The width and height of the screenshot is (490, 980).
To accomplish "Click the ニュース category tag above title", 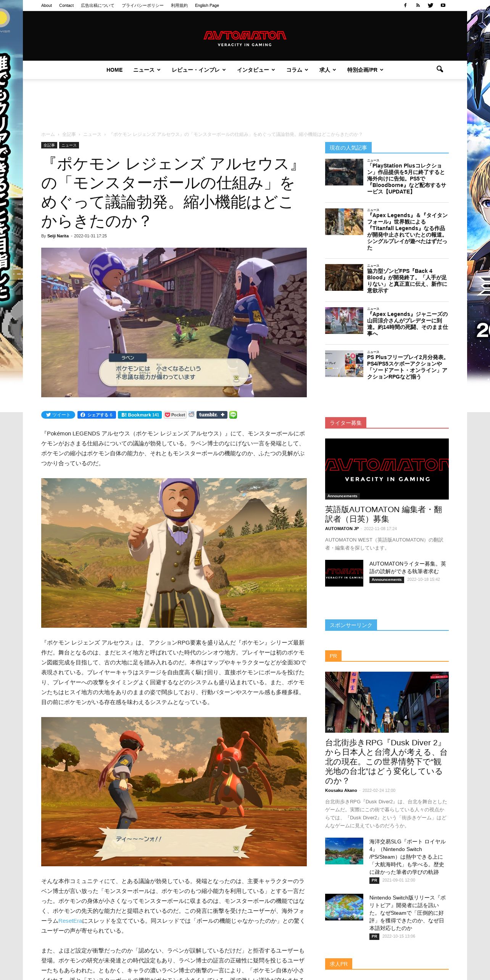I will (x=69, y=145).
